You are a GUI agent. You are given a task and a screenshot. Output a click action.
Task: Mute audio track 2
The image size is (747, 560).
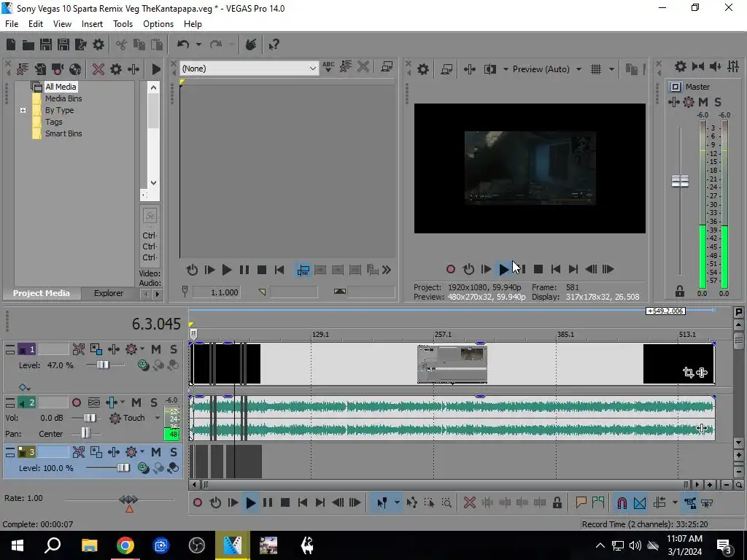pyautogui.click(x=136, y=402)
